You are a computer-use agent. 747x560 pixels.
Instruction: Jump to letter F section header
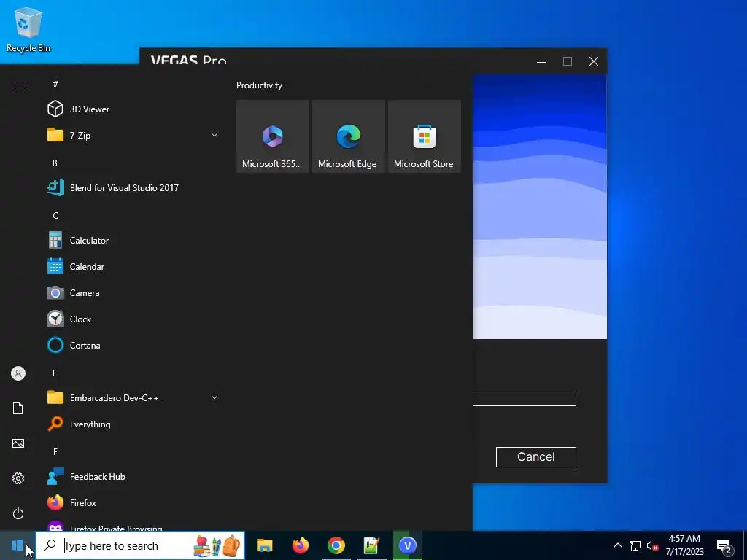coord(55,451)
